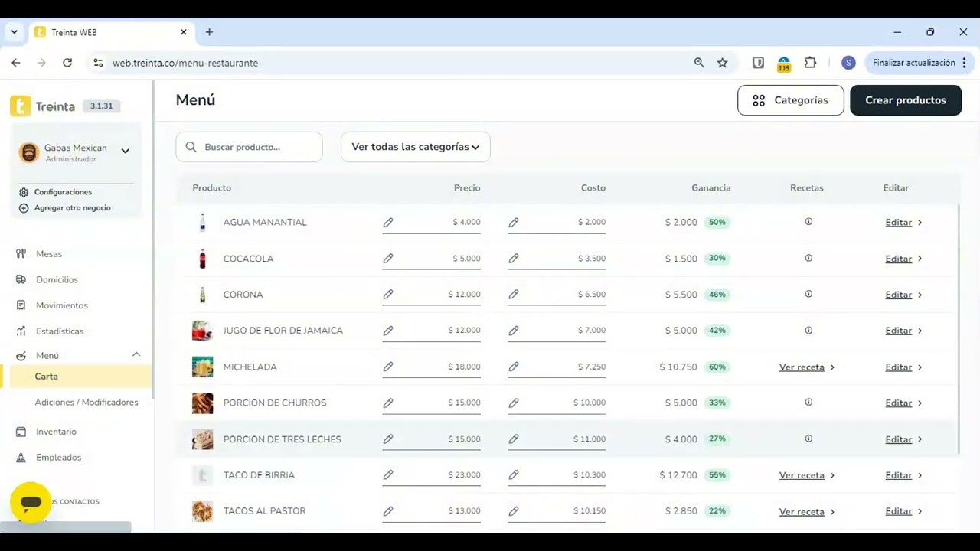Viewport: 980px width, 551px height.
Task: Click the price pencil icon for TACO DE BIRRIA
Action: coord(388,475)
